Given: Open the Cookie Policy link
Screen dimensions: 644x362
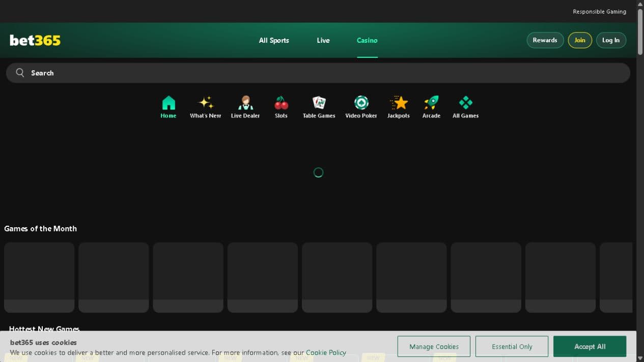Looking at the screenshot, I should (326, 352).
